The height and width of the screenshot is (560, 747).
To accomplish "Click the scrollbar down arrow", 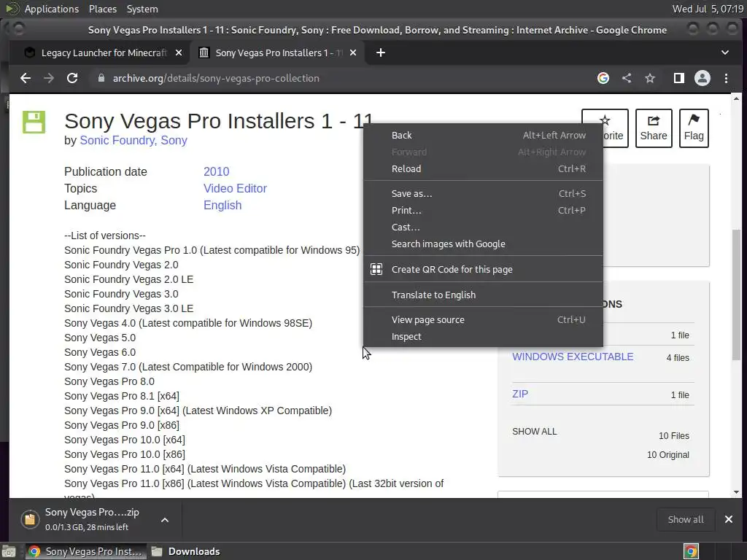I will tap(736, 492).
